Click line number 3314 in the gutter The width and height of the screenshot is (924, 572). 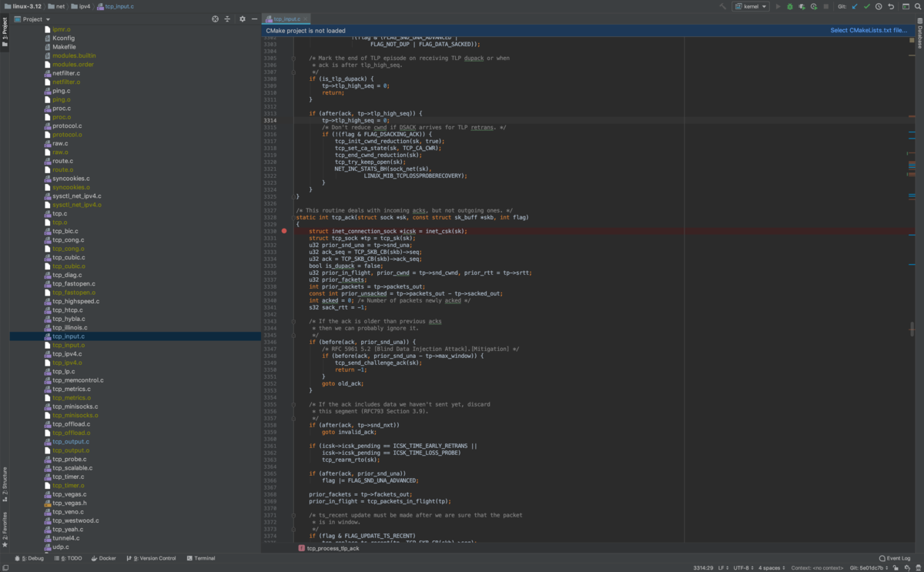coord(270,121)
